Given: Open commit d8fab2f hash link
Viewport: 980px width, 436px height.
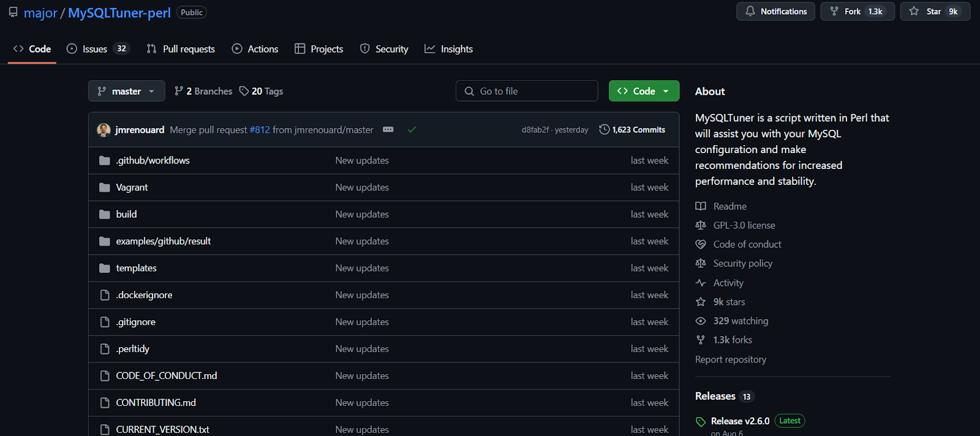Looking at the screenshot, I should pyautogui.click(x=535, y=130).
